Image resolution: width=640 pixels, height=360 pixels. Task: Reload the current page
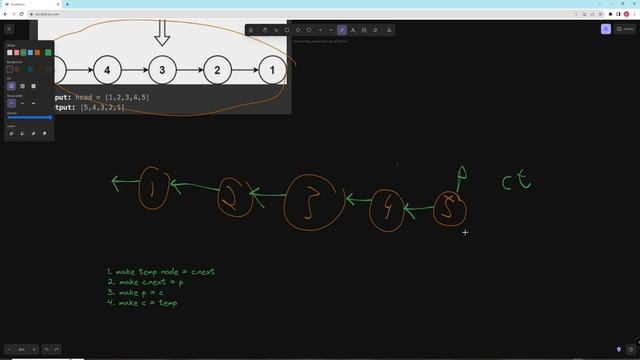[x=22, y=14]
